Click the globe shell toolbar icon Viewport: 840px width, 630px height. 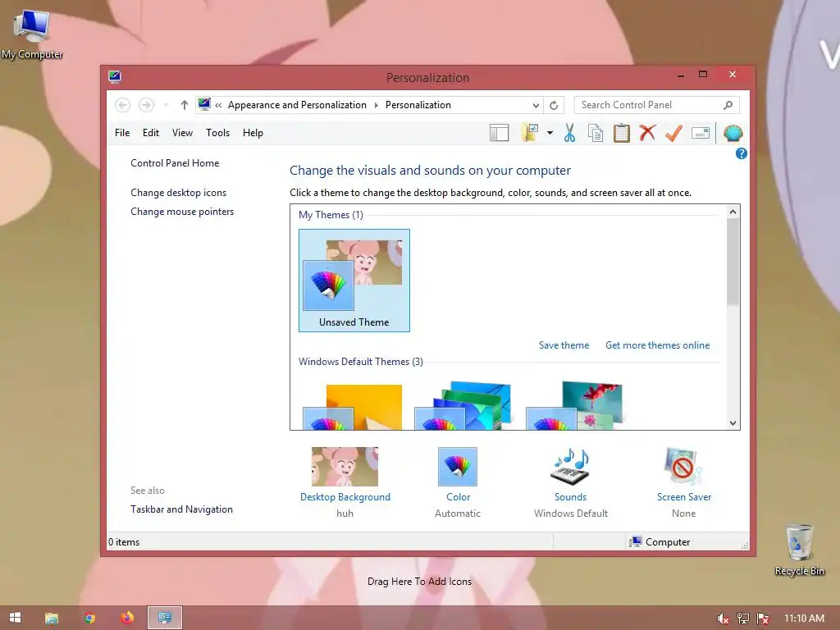pyautogui.click(x=733, y=133)
